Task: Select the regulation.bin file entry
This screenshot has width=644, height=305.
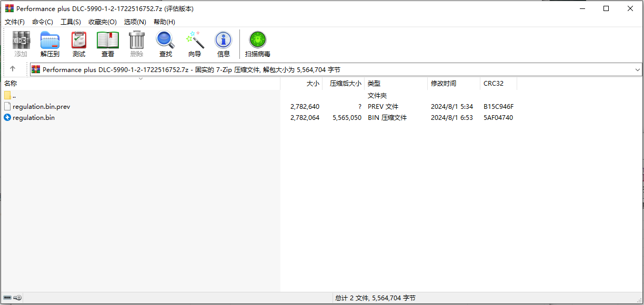Action: pyautogui.click(x=34, y=117)
